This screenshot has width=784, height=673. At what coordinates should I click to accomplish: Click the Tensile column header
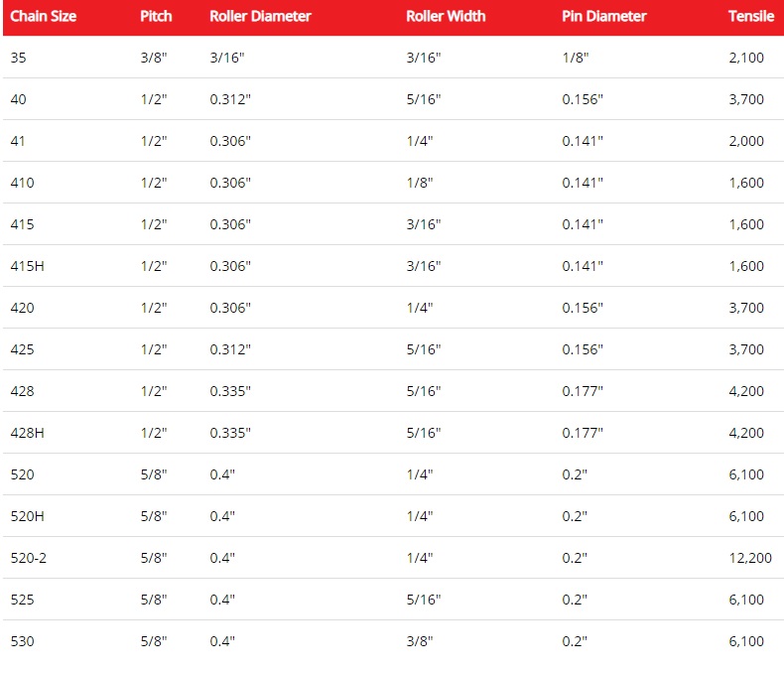pos(750,17)
